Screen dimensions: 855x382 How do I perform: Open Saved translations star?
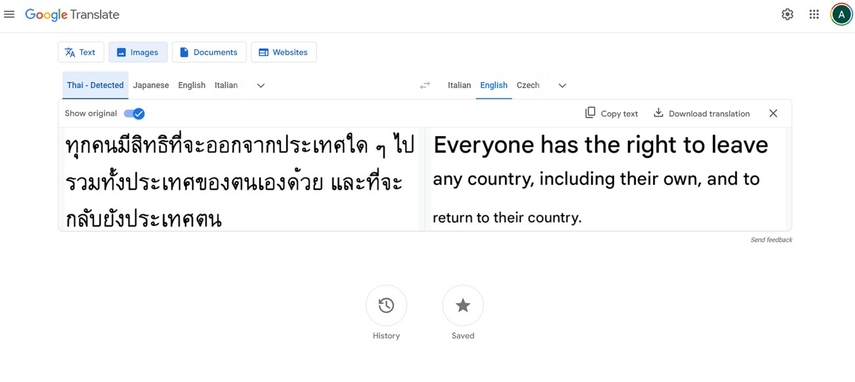pyautogui.click(x=462, y=305)
